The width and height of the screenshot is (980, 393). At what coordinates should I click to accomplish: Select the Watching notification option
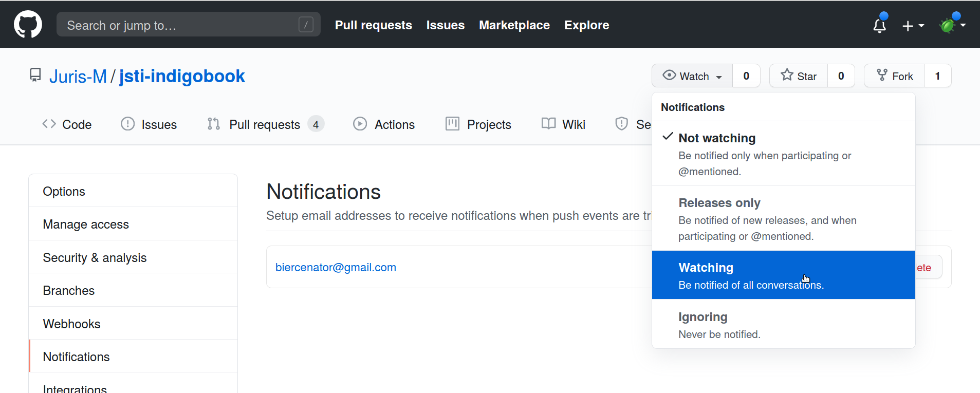(x=784, y=275)
